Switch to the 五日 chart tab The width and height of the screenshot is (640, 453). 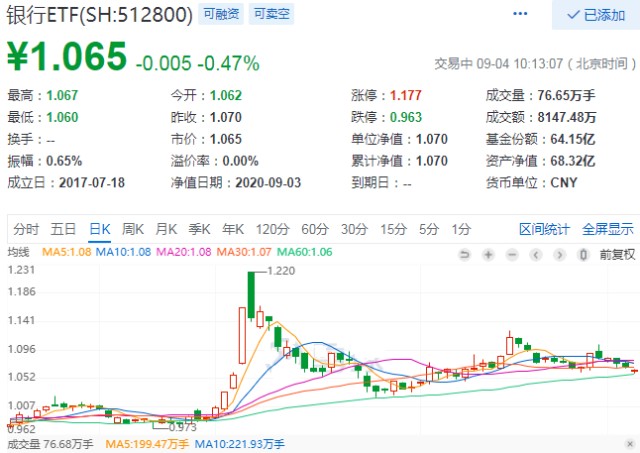[63, 229]
